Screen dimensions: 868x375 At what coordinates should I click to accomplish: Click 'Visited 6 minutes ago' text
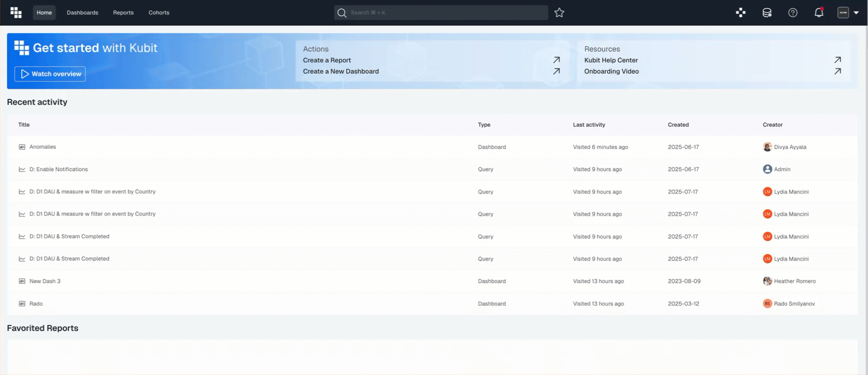[600, 147]
